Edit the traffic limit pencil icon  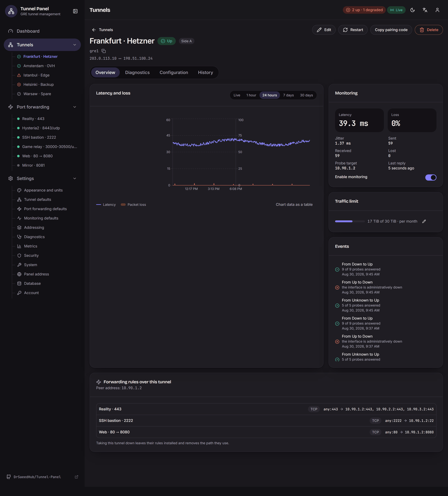pyautogui.click(x=424, y=221)
